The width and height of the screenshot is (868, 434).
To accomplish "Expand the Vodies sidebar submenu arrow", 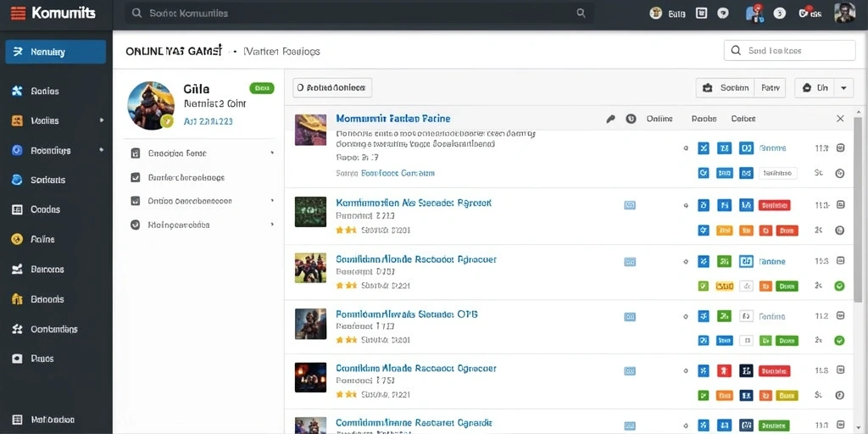I will tap(102, 120).
